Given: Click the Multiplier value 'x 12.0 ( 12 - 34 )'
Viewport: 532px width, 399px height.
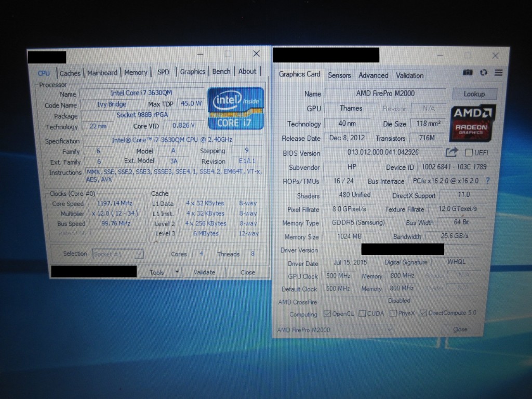Looking at the screenshot, I should coord(115,214).
